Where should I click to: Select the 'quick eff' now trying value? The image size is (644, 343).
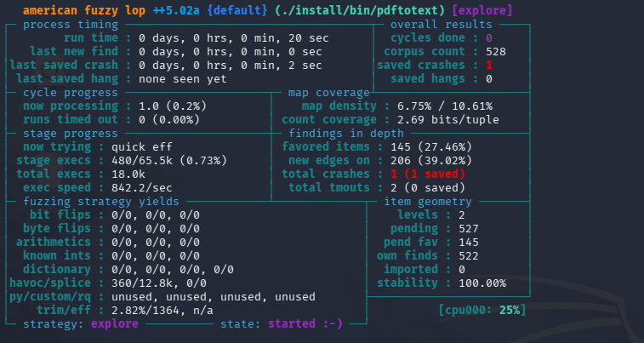point(142,147)
